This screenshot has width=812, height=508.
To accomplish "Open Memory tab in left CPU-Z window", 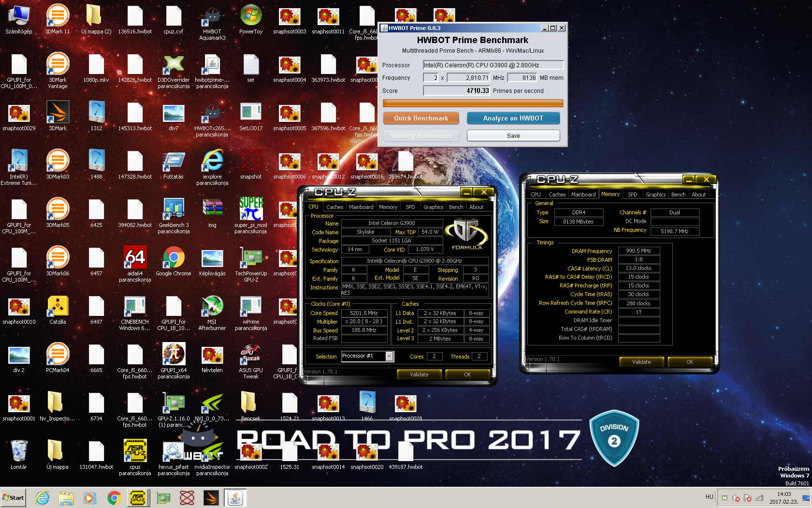I will [x=388, y=207].
